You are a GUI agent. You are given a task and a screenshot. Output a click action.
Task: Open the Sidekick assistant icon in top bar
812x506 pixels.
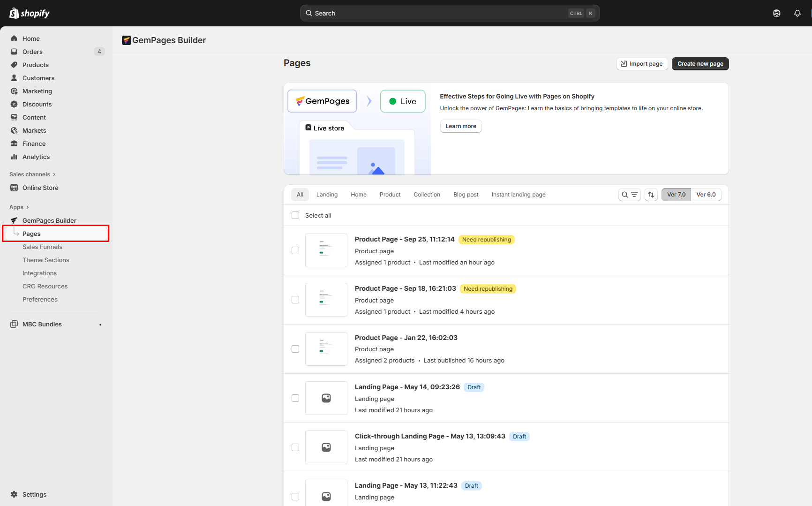pyautogui.click(x=776, y=13)
